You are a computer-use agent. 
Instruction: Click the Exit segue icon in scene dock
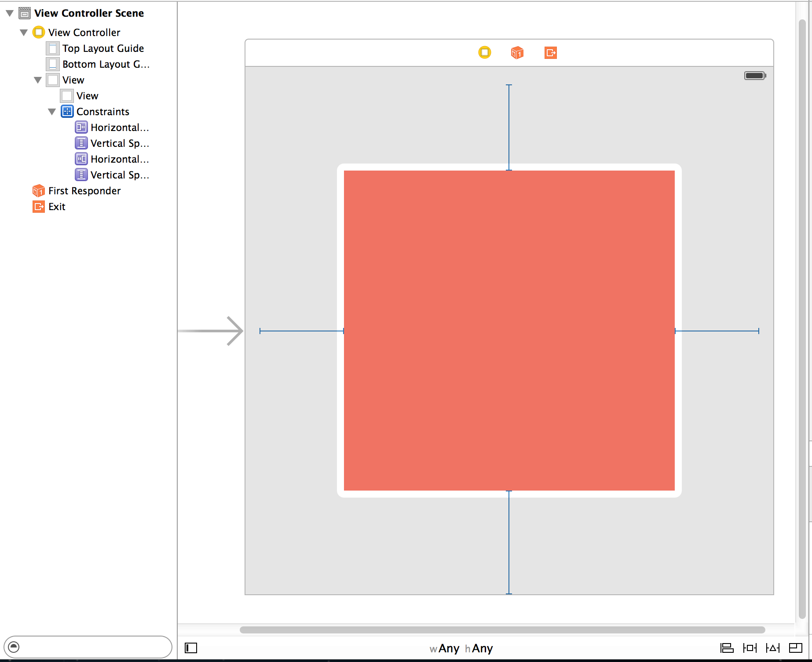[x=550, y=52]
